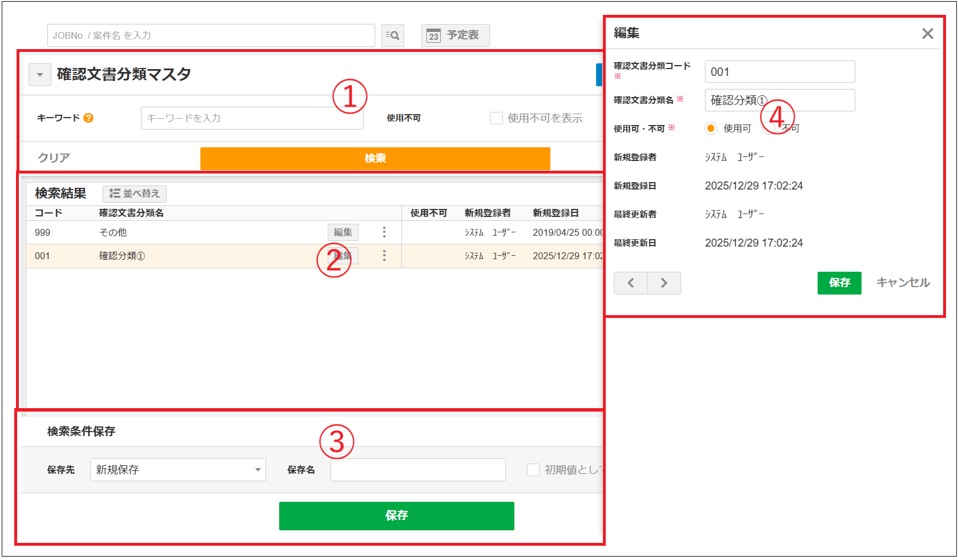Image resolution: width=958 pixels, height=560 pixels.
Task: Select the 不可 radio button
Action: click(x=768, y=128)
